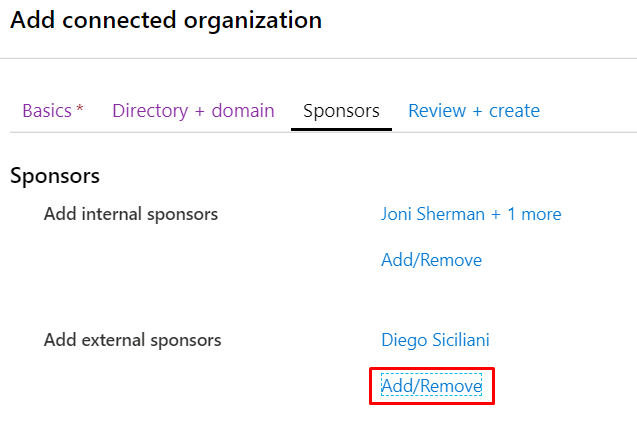Switch to the Basics tab
The width and height of the screenshot is (637, 424).
(x=47, y=111)
